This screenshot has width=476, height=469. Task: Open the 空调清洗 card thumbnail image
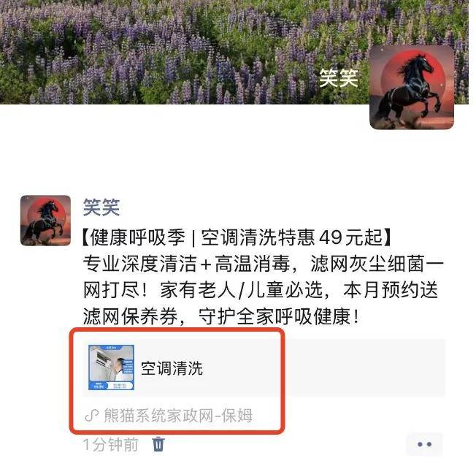[112, 367]
